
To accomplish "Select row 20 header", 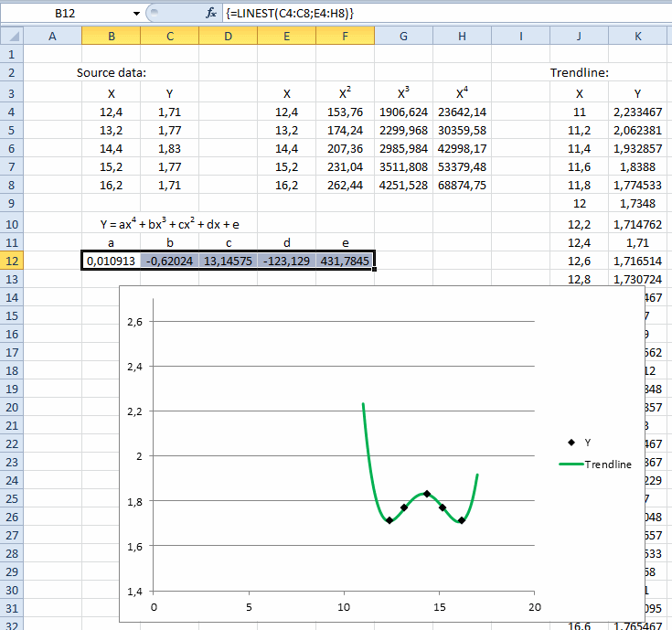I will point(12,407).
